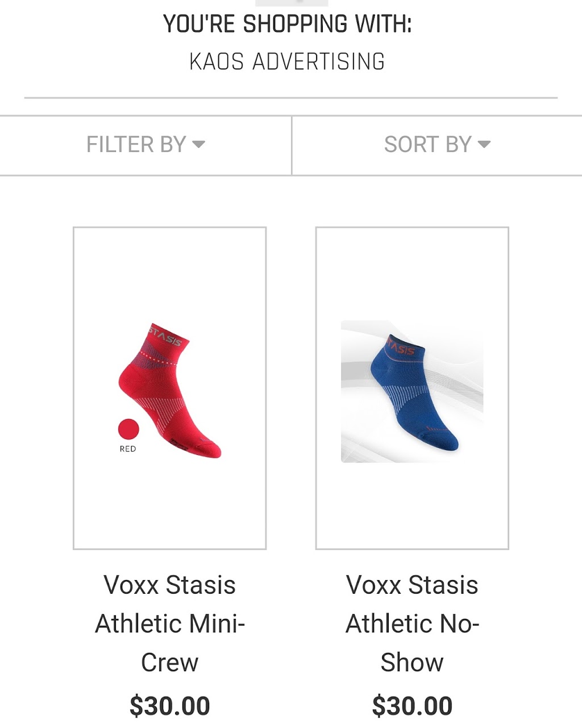The height and width of the screenshot is (728, 582).
Task: Click the partial grey logo at top
Action: pyautogui.click(x=292, y=3)
